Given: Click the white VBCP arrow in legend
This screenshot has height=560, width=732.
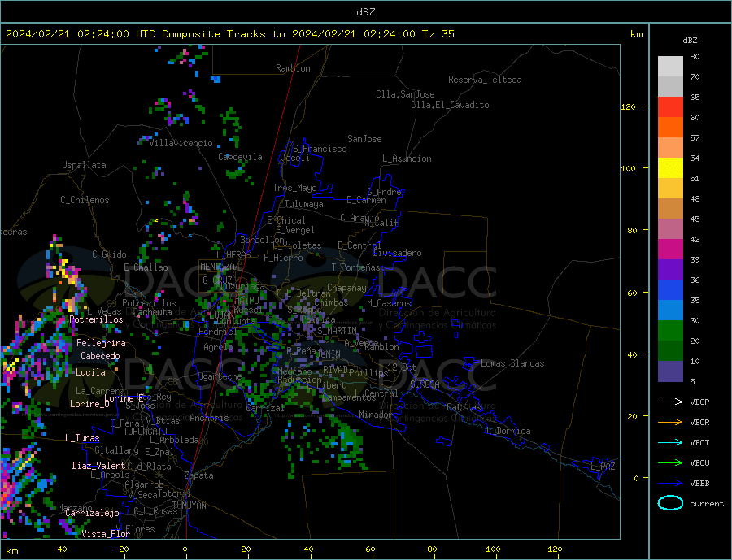Looking at the screenshot, I should click(x=672, y=402).
